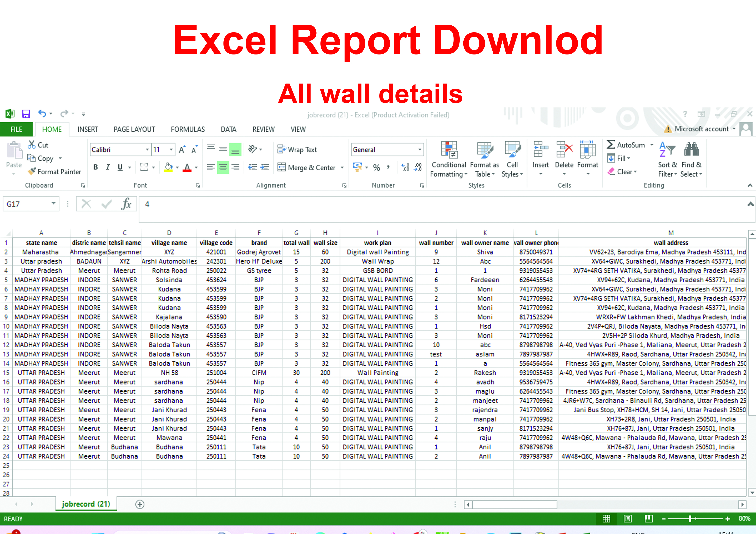Expand Merge & Center dropdown arrow
756x534 pixels.
click(342, 168)
